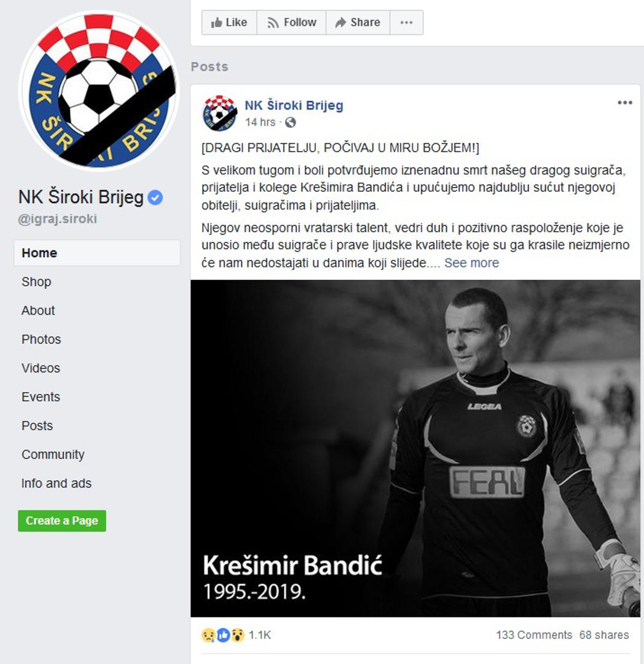644x664 pixels.
Task: Click the blue like reaction icon
Action: pyautogui.click(x=223, y=634)
